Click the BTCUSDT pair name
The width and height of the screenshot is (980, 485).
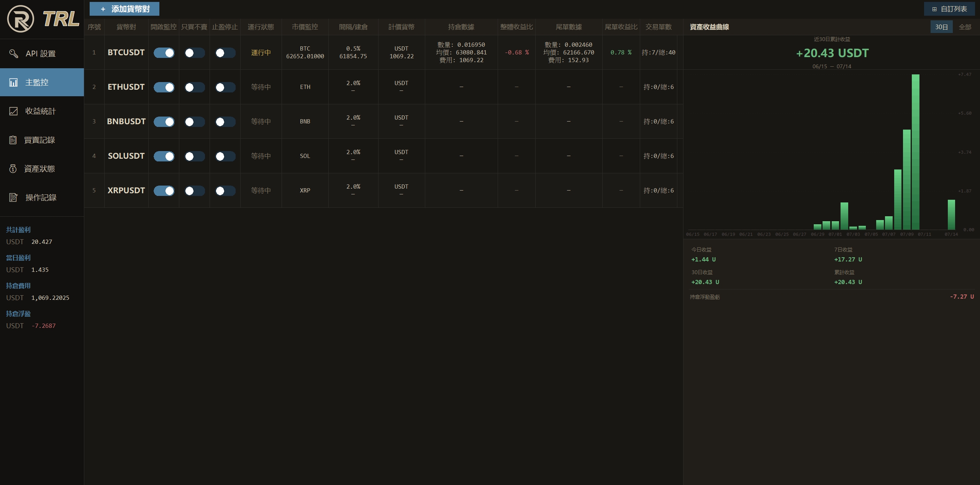[126, 53]
